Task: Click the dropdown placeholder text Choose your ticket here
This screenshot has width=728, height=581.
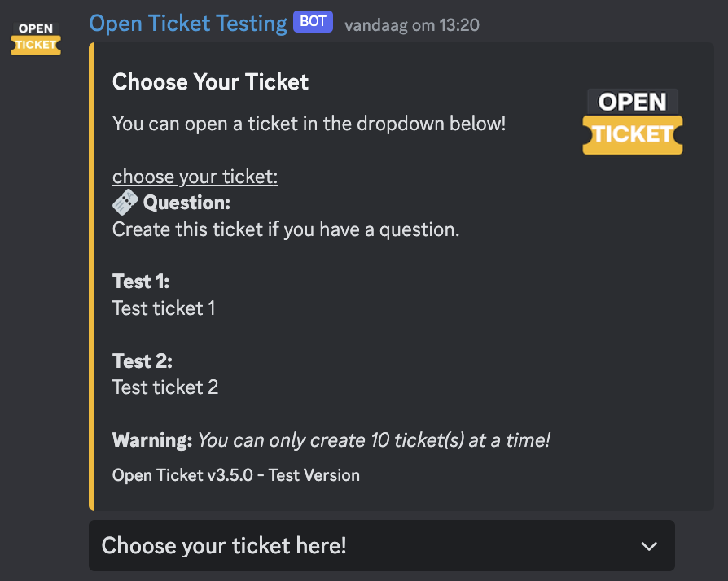Action: click(224, 546)
